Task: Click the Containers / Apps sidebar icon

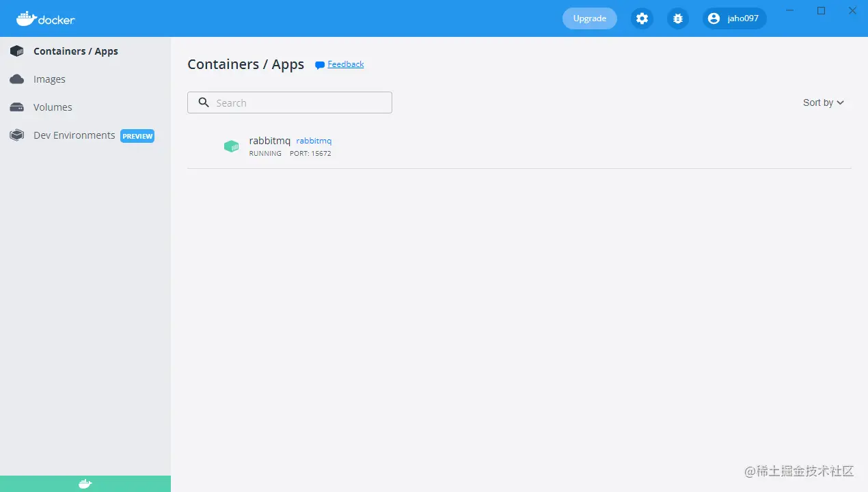Action: (17, 51)
